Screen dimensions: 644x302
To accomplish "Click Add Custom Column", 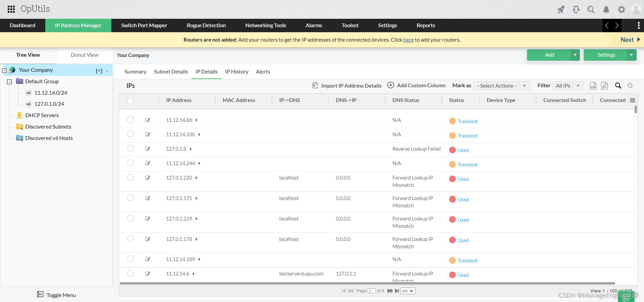I will coord(417,85).
